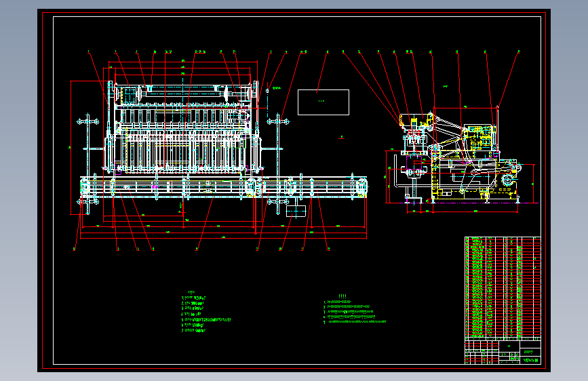Click the circular roller at side view's right

pos(507,180)
